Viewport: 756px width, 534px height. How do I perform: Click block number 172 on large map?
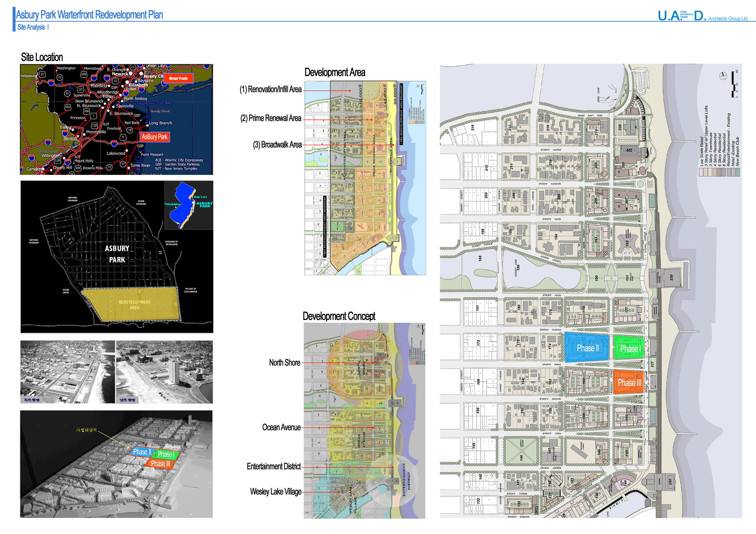[x=478, y=343]
